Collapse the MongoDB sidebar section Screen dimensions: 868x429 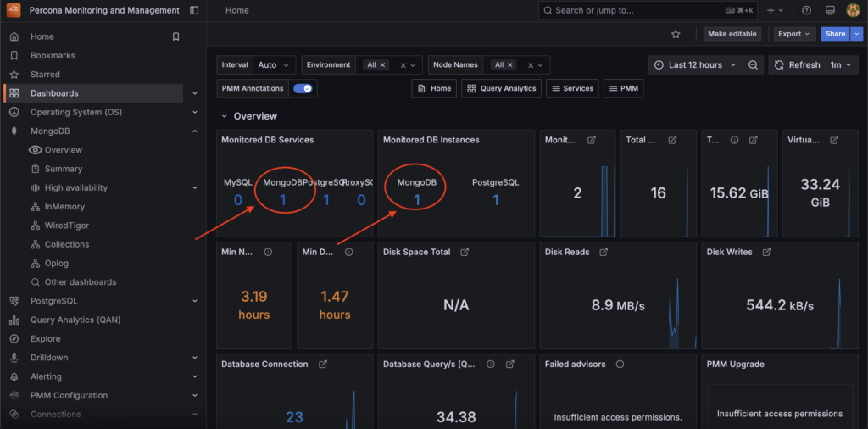point(195,131)
